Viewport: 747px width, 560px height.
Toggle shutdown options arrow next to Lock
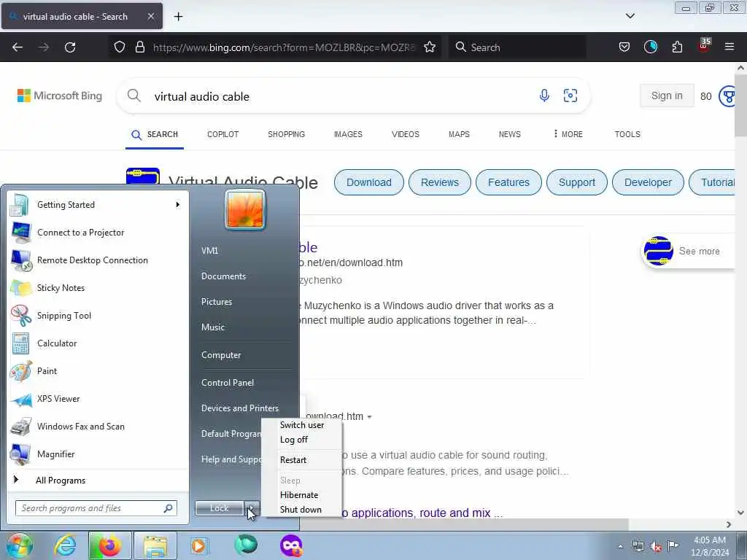252,508
